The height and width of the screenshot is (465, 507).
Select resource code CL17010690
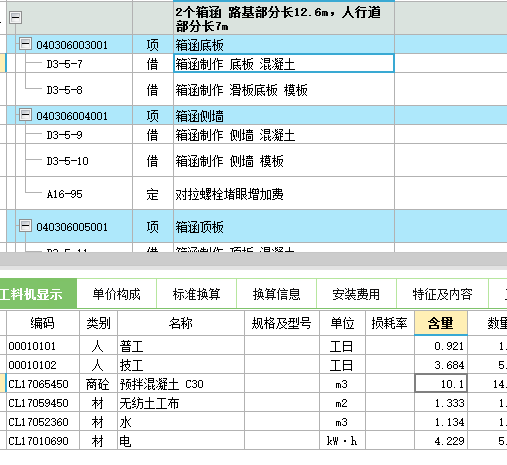[x=38, y=441]
